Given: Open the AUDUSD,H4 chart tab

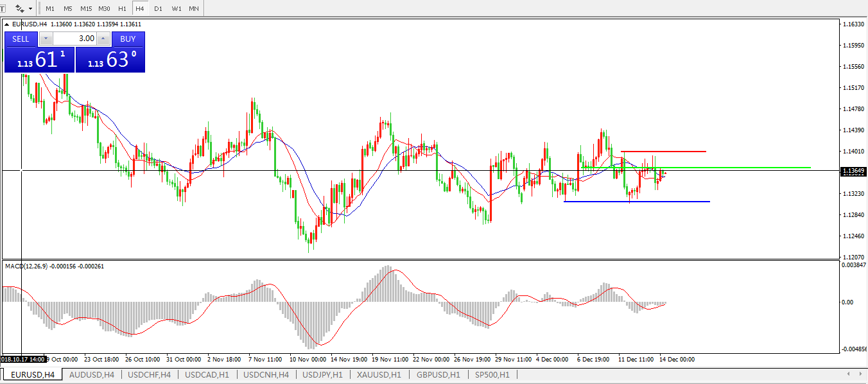Looking at the screenshot, I should 91,374.
